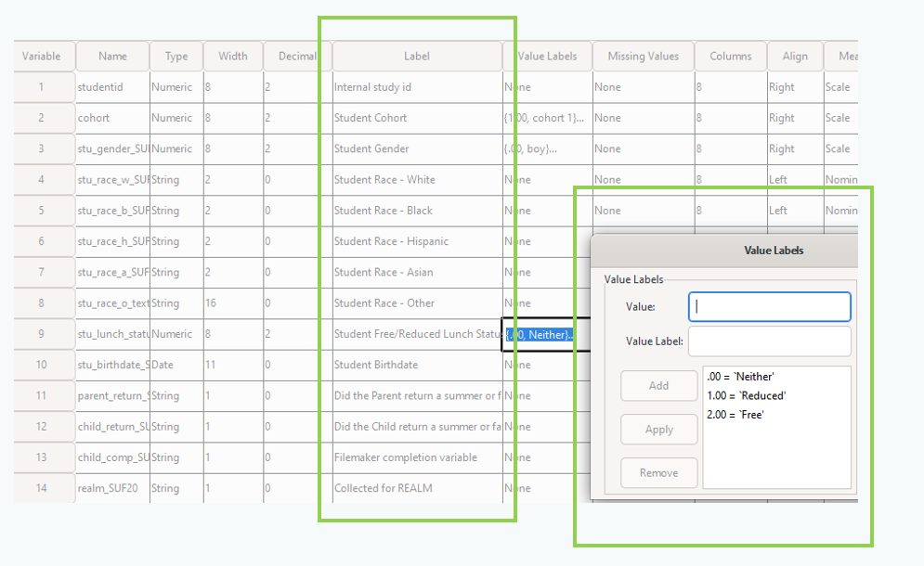The image size is (924, 566).
Task: Click the realm_SUF20 variable name cell
Action: [x=112, y=488]
